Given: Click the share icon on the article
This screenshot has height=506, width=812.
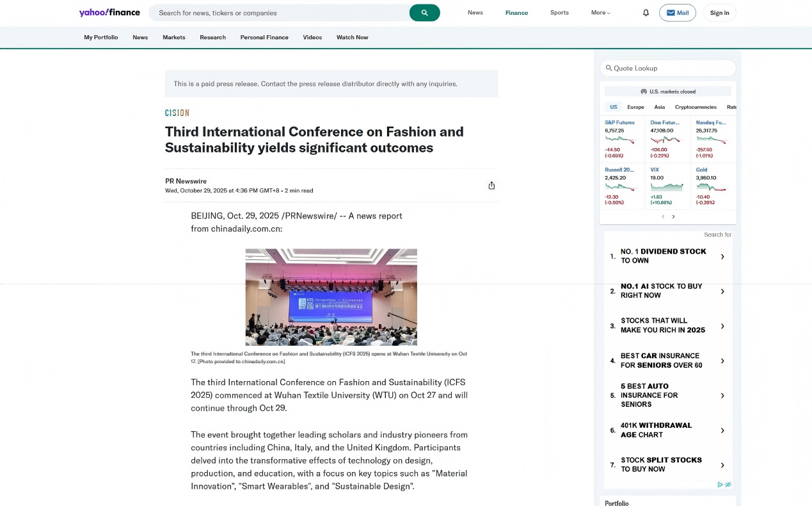Looking at the screenshot, I should click(491, 185).
